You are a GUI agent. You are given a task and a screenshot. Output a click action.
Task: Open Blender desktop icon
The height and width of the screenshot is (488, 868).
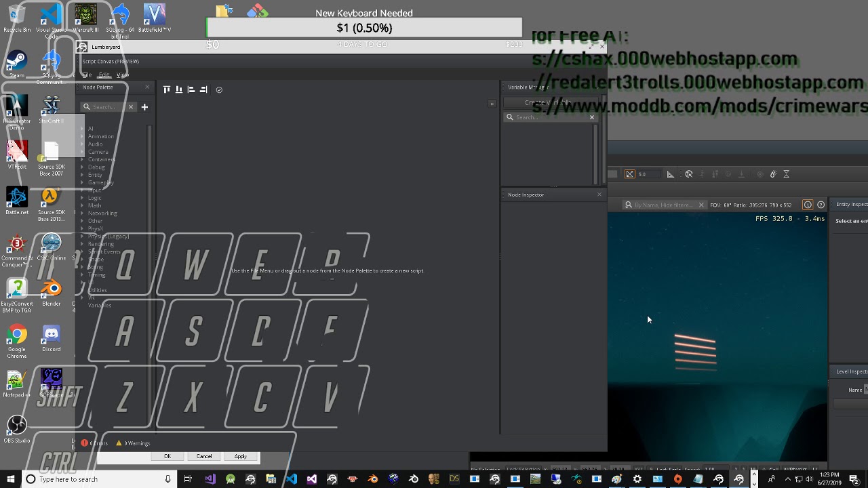point(52,293)
